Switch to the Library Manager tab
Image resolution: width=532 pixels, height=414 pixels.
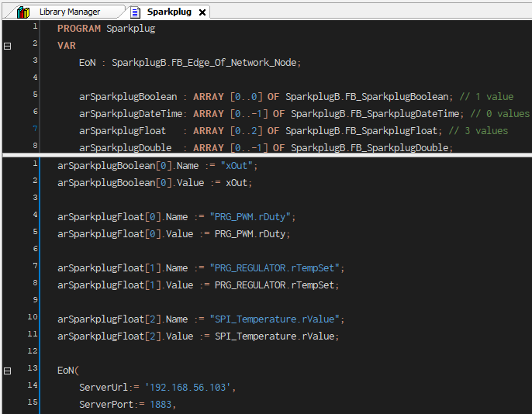click(x=70, y=12)
